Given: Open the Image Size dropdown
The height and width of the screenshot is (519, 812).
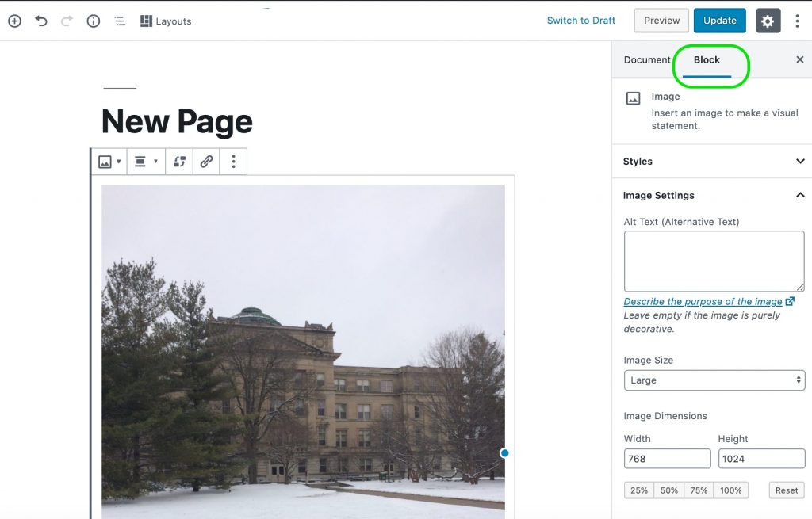Looking at the screenshot, I should point(714,380).
